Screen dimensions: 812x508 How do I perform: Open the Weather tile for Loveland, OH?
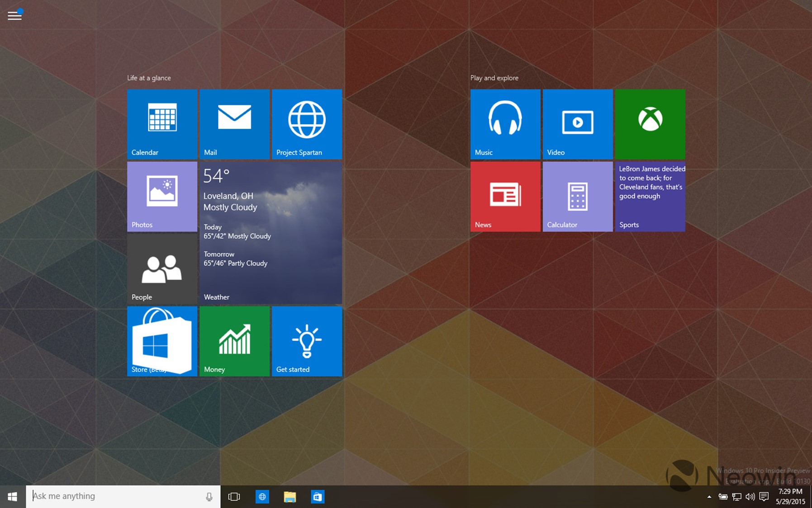[x=271, y=232]
